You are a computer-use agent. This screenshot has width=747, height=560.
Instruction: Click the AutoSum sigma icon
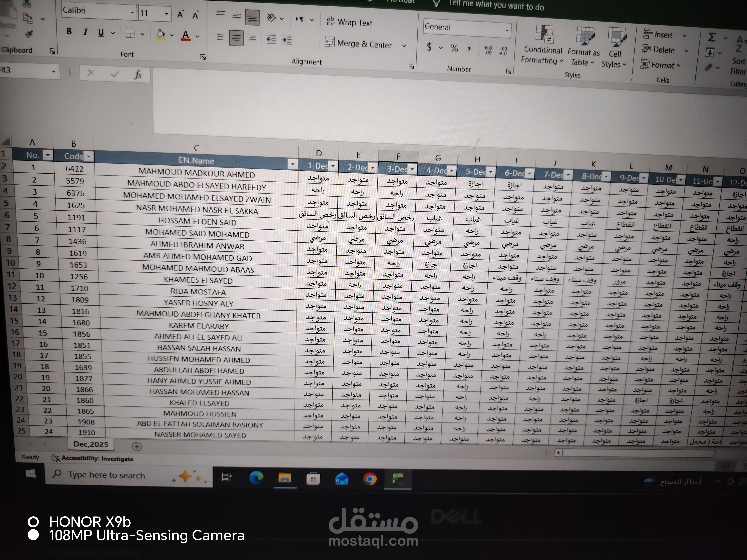click(x=712, y=37)
